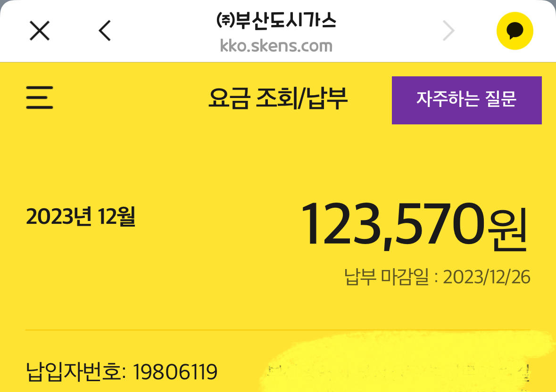556x392 pixels.
Task: Go back using the left chevron
Action: (105, 32)
